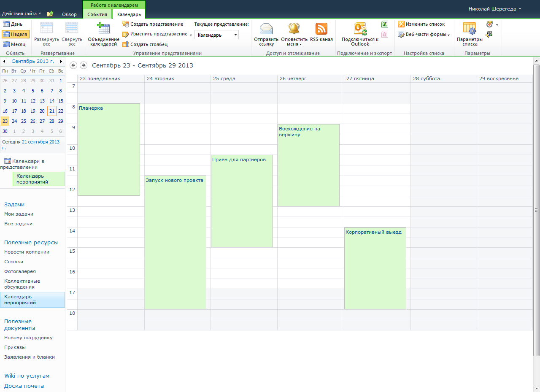This screenshot has height=392, width=540.
Task: Click Modify View (Изменить представление)
Action: point(155,34)
